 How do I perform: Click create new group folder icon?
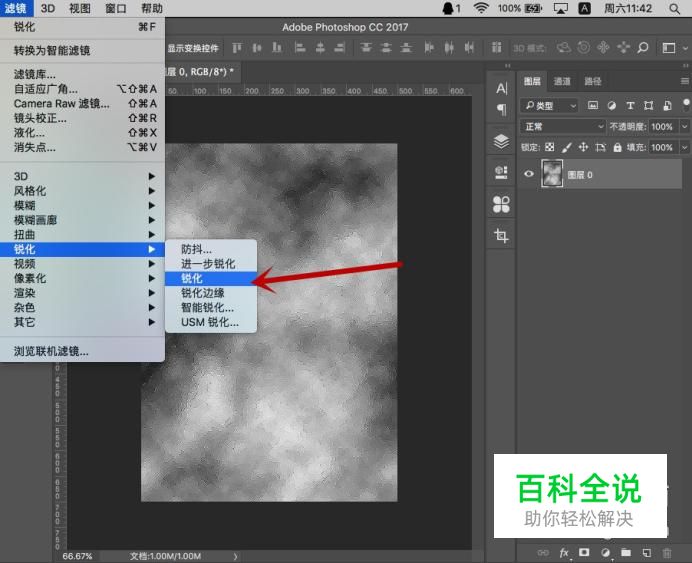[x=626, y=552]
